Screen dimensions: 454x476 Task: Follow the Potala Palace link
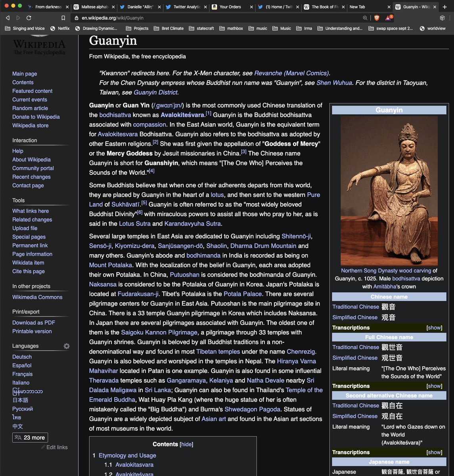243,294
